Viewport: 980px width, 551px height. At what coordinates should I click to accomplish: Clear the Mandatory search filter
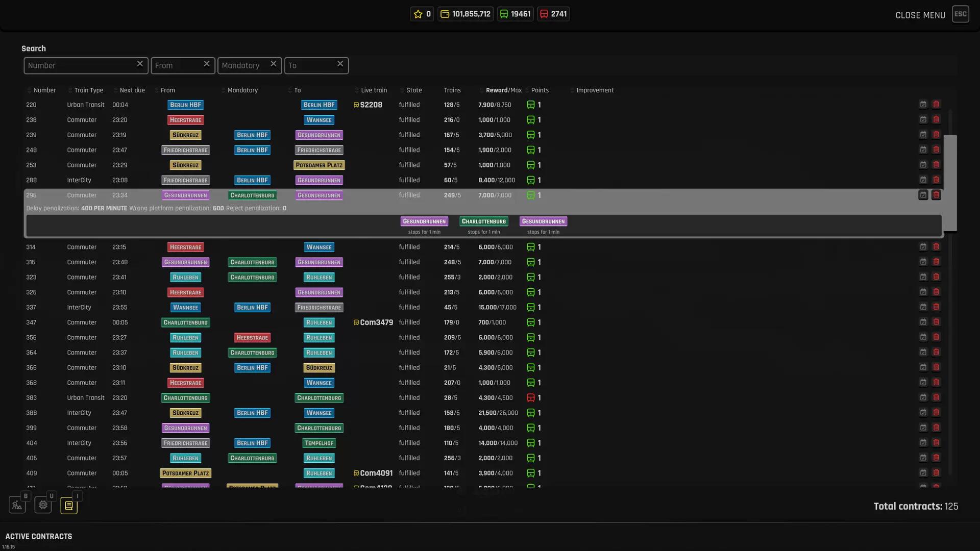click(274, 64)
